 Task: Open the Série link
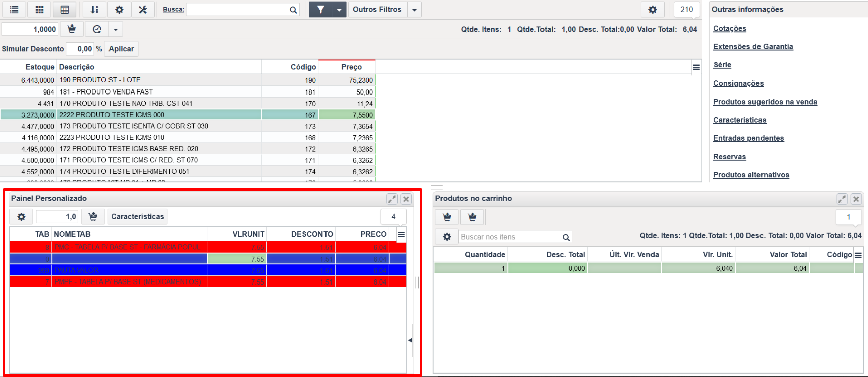click(722, 65)
